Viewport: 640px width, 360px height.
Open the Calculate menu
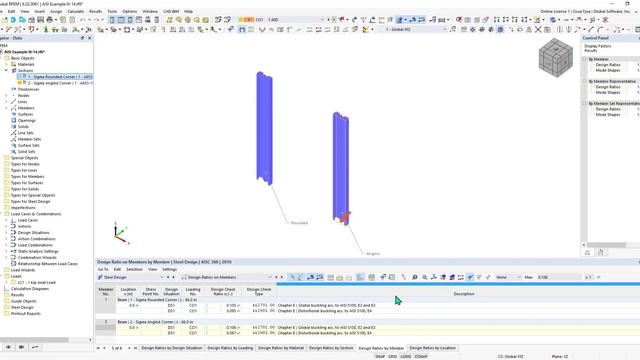(76, 11)
